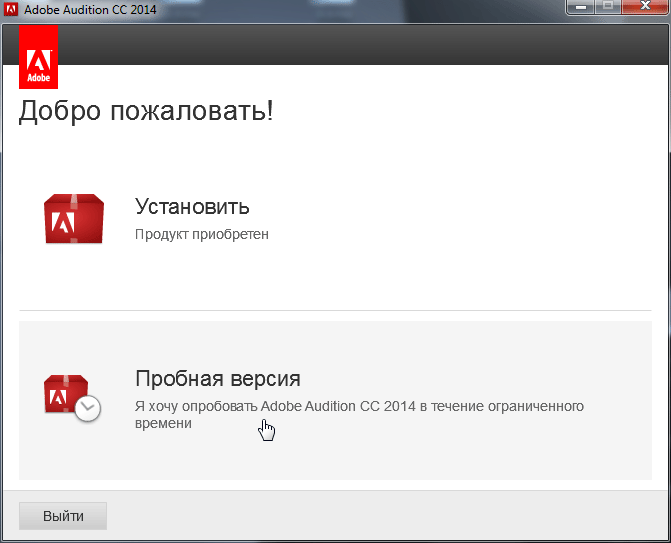This screenshot has height=543, width=671.
Task: Click the Adobe Audition CC 2014 window title
Action: click(x=90, y=9)
